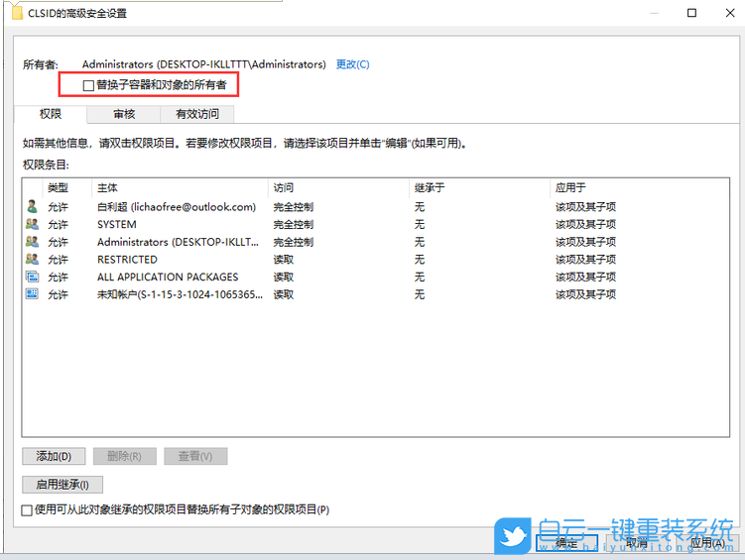This screenshot has width=745, height=560.
Task: Click the 添加(D) button
Action: (x=54, y=456)
